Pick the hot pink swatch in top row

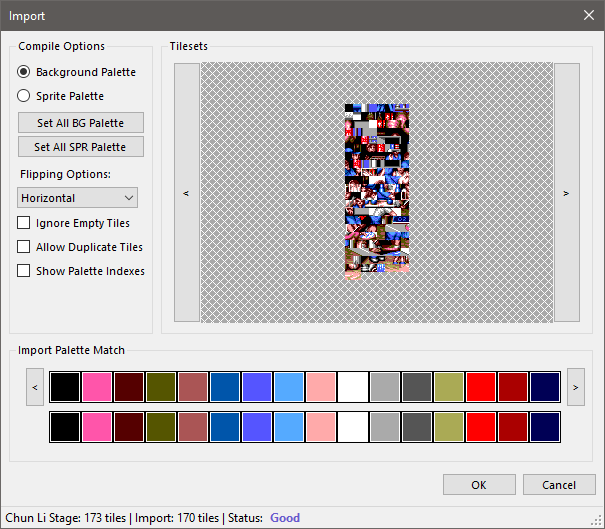point(97,387)
